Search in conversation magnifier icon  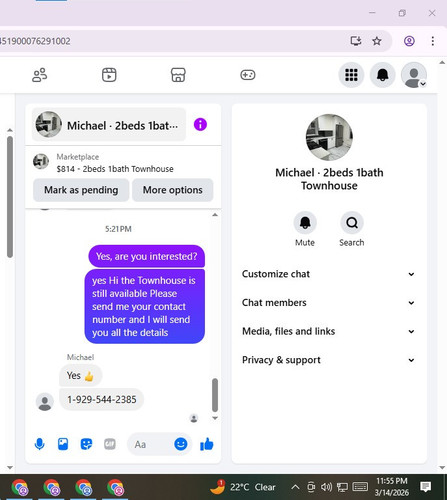coord(352,223)
